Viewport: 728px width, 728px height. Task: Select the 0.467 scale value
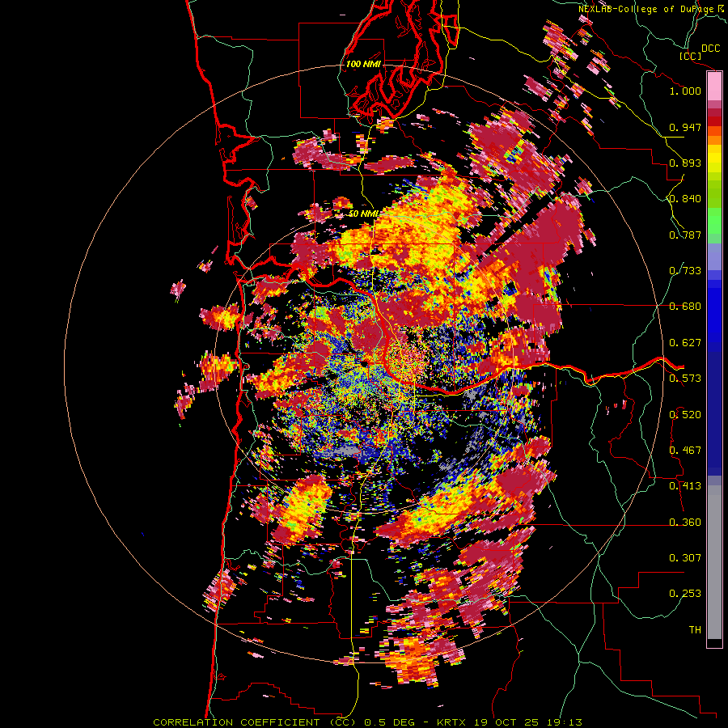(x=685, y=451)
